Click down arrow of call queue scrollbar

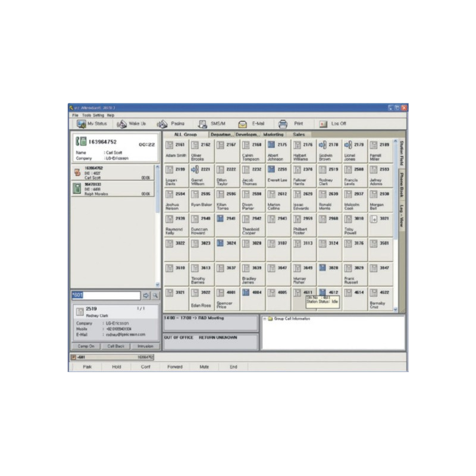point(157,285)
